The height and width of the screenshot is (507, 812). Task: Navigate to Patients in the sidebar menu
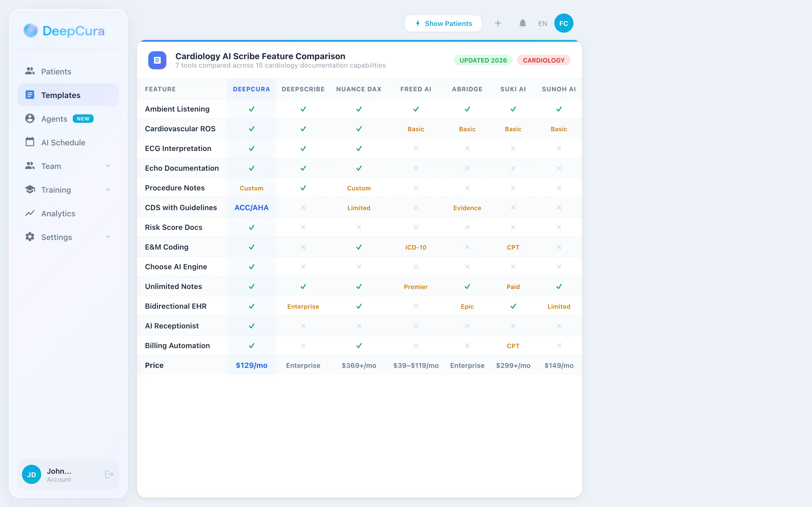pos(56,71)
